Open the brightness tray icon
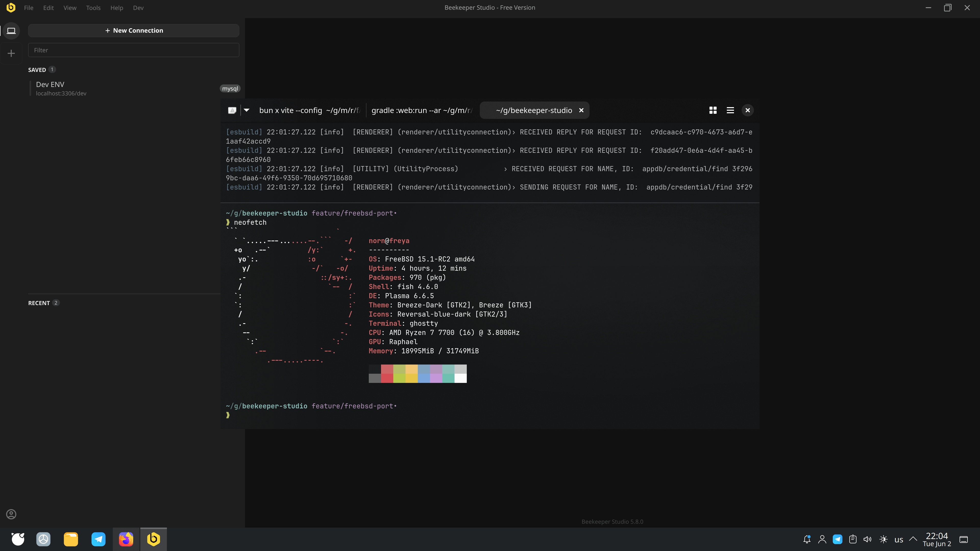Viewport: 980px width, 551px height. tap(883, 539)
